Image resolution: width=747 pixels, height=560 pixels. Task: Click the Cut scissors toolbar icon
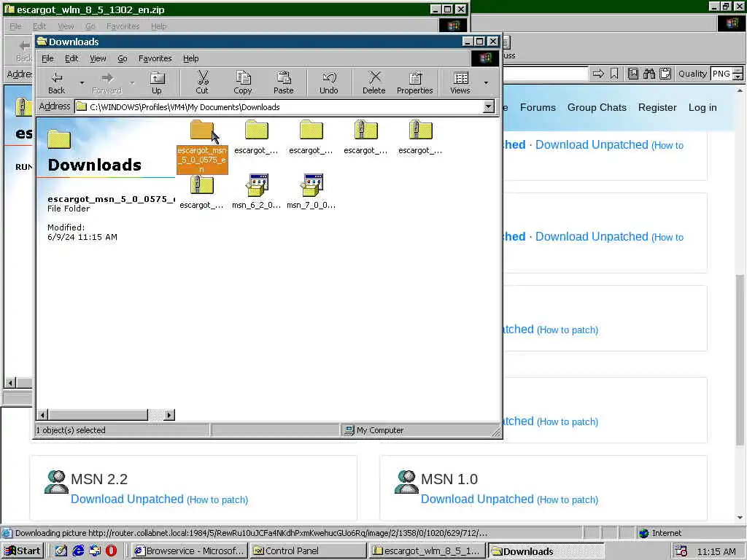203,83
